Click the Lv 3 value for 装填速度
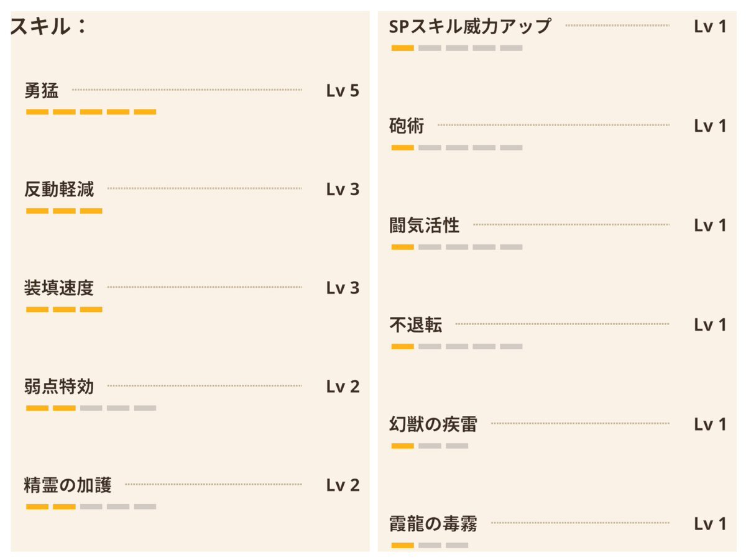This screenshot has height=560, width=746. (x=343, y=288)
